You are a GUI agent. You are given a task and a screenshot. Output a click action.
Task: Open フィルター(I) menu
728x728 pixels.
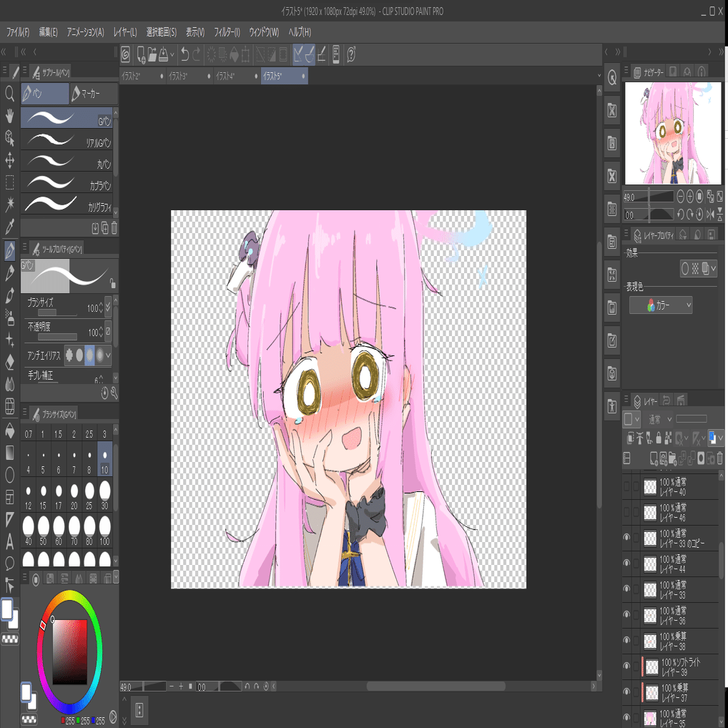tap(227, 32)
